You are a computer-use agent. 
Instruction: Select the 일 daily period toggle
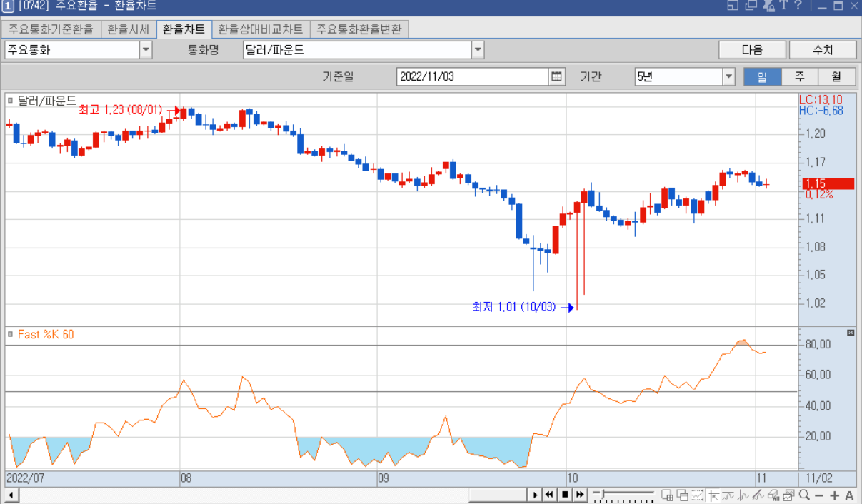(x=762, y=76)
